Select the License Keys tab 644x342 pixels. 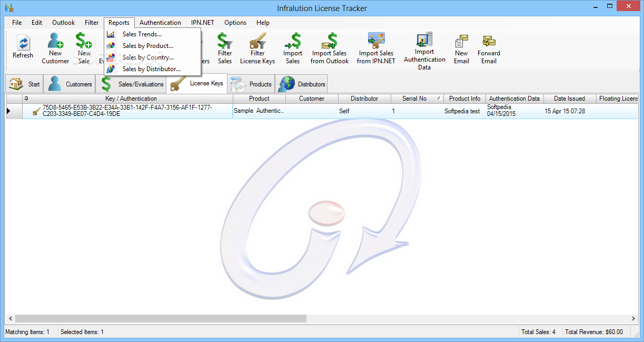tap(197, 83)
